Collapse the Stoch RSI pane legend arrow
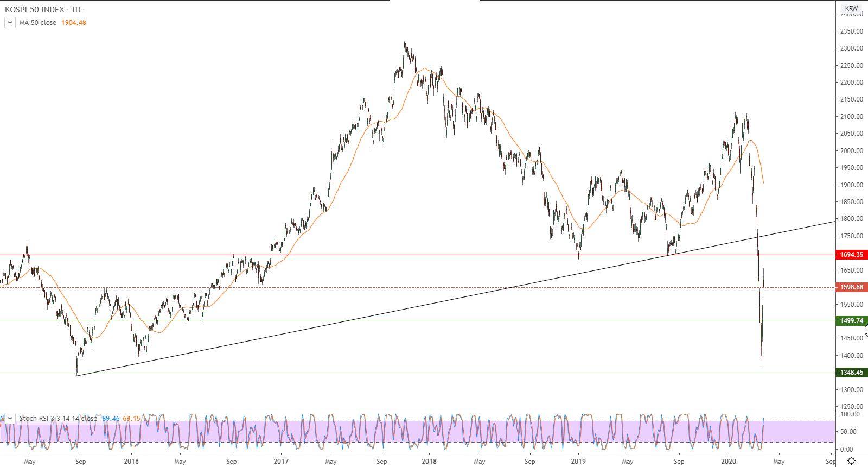Image resolution: width=868 pixels, height=467 pixels. coord(10,418)
